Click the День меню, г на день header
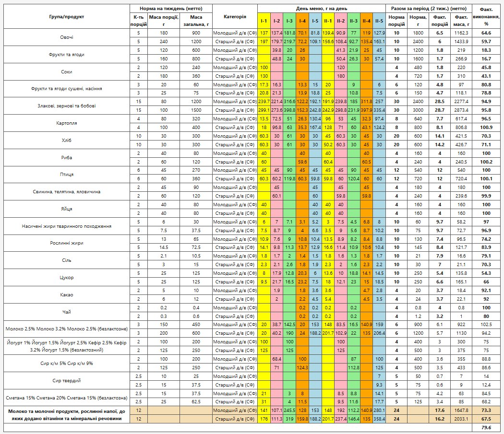This screenshot has width=504, height=434. coord(322,9)
